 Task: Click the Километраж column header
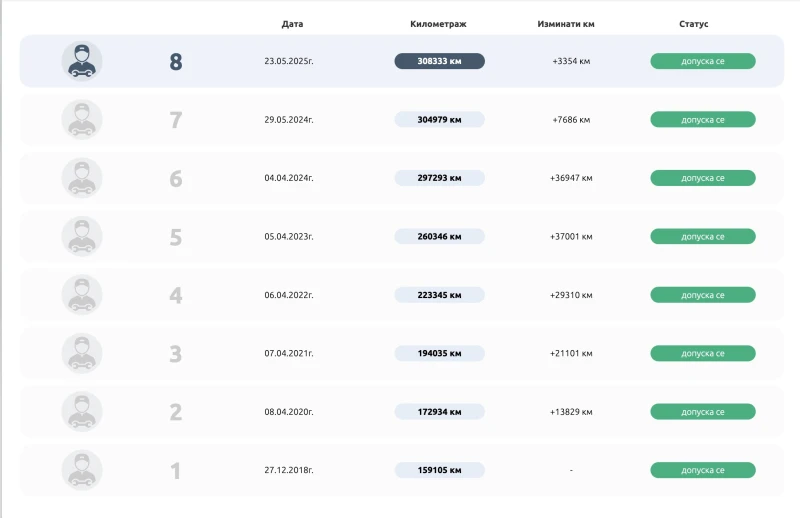coord(438,23)
